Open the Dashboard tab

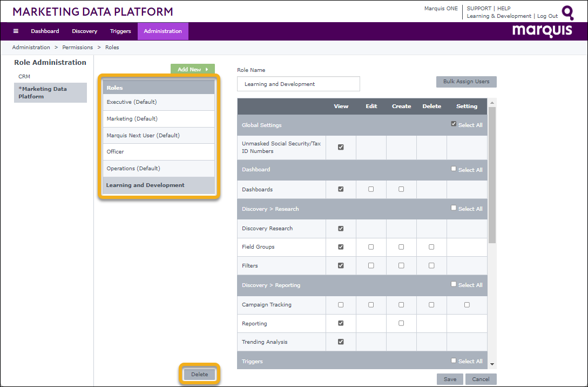pos(45,31)
